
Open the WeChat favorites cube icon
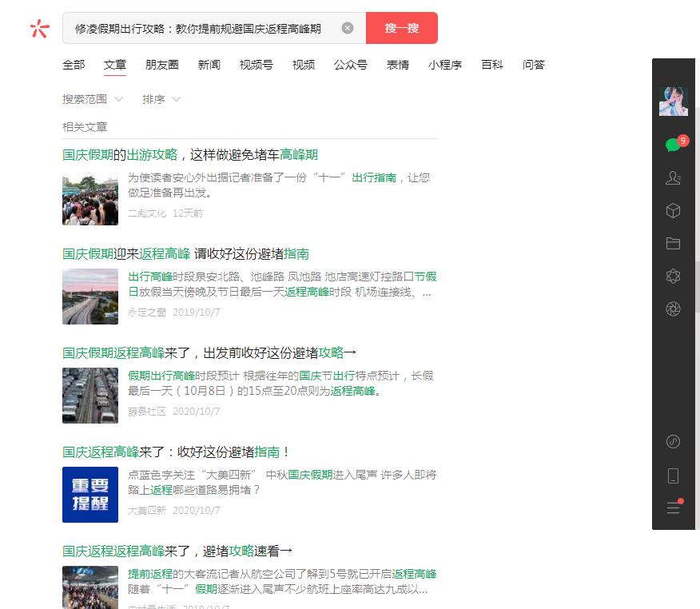673,211
